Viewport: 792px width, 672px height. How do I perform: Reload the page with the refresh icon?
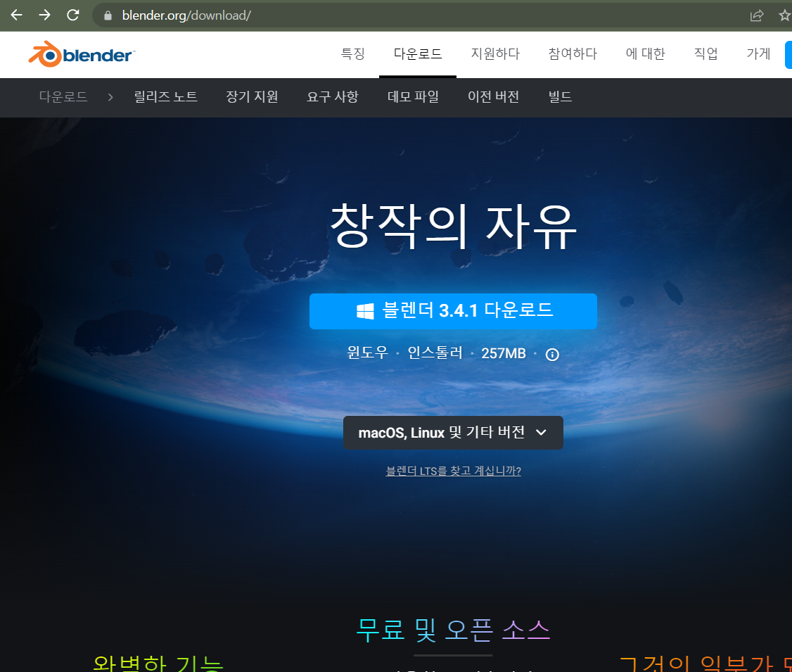point(73,15)
